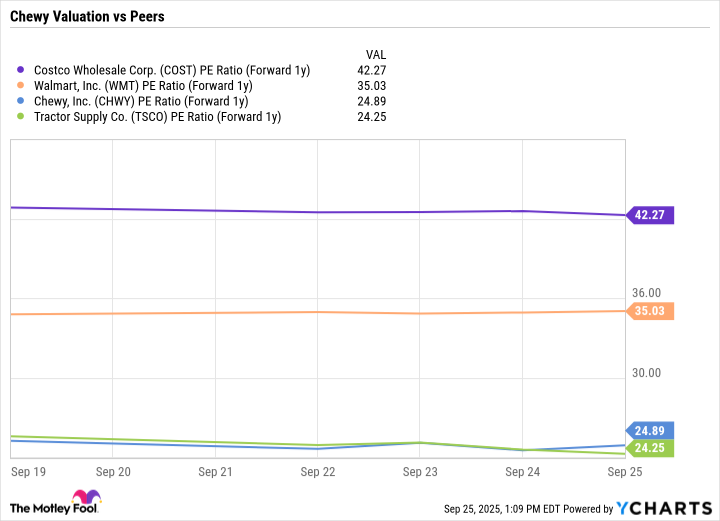The width and height of the screenshot is (720, 521).
Task: Click the blue 24.89 value flag
Action: point(649,431)
